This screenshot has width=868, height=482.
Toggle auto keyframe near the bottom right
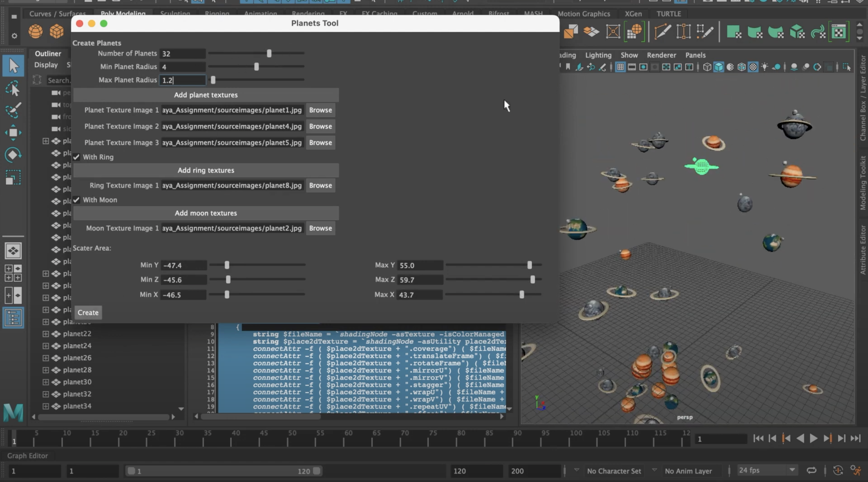838,471
